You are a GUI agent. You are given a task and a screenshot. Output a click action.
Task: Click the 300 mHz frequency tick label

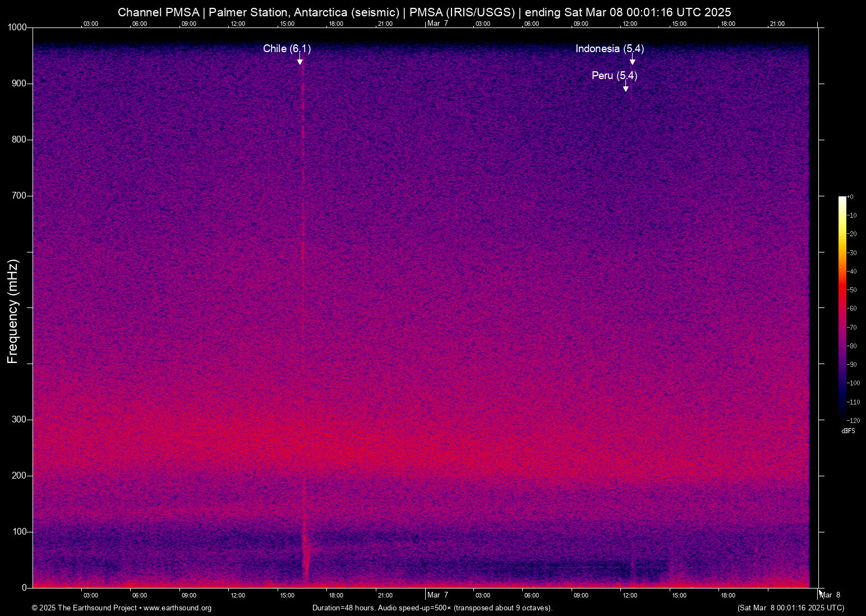(19, 419)
